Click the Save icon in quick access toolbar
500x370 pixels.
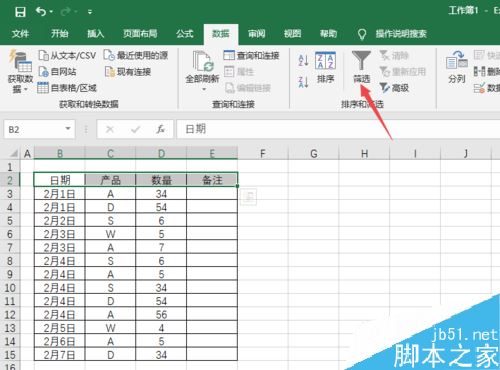pyautogui.click(x=20, y=12)
